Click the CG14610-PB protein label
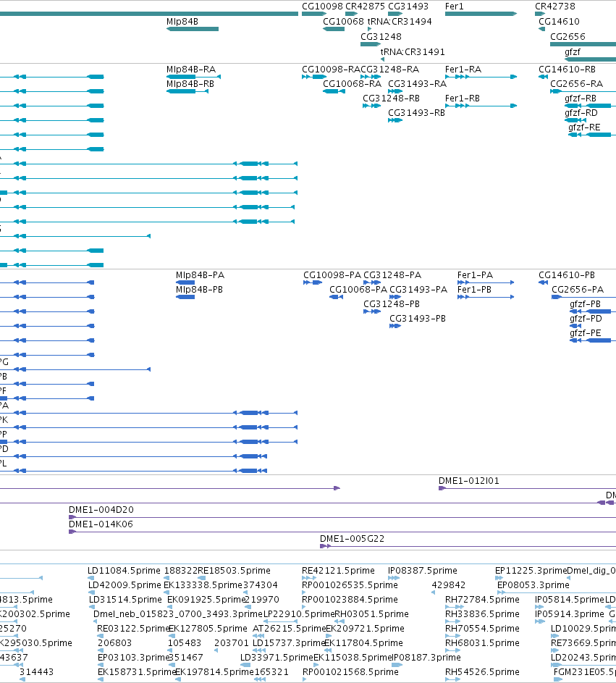 click(x=566, y=275)
